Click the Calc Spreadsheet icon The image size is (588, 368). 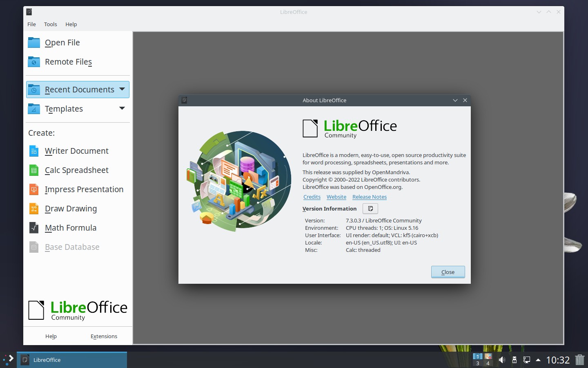[34, 170]
